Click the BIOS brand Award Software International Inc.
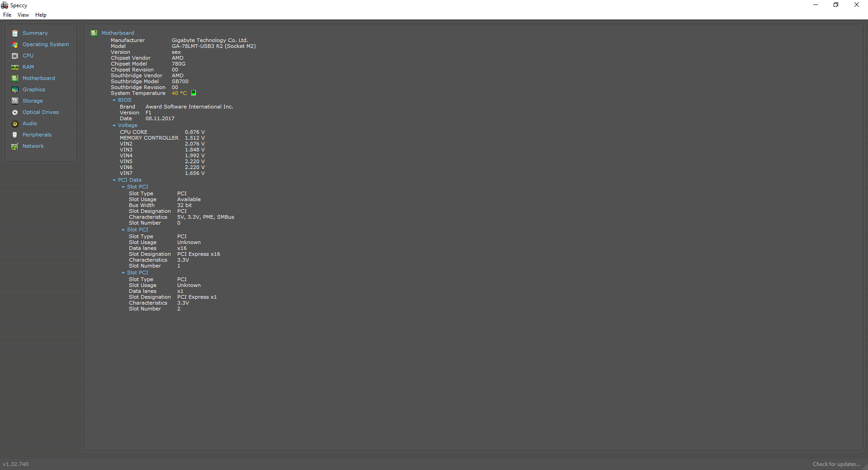This screenshot has height=470, width=868. point(189,107)
